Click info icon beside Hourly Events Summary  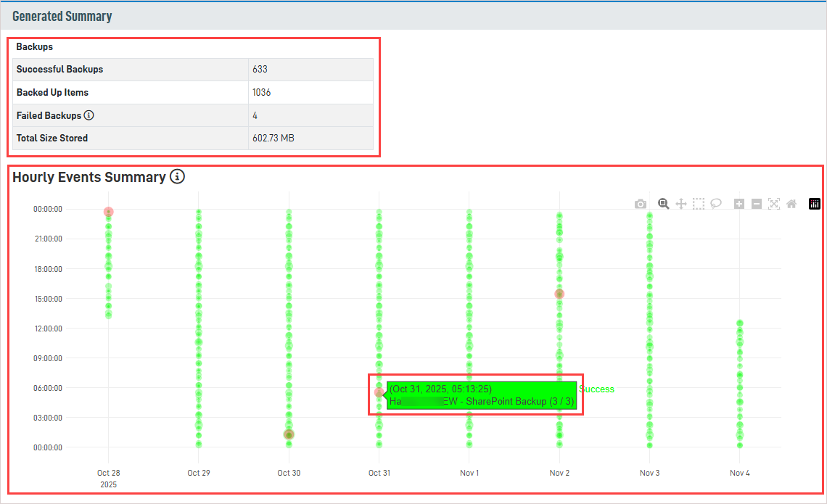(177, 177)
